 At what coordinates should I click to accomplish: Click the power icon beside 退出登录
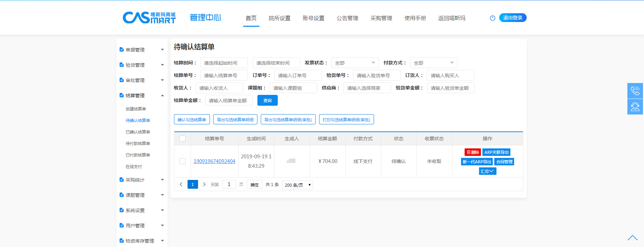pos(492,18)
